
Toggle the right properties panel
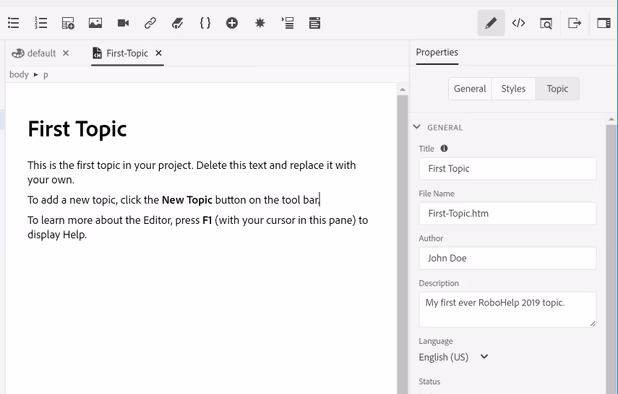tap(603, 23)
